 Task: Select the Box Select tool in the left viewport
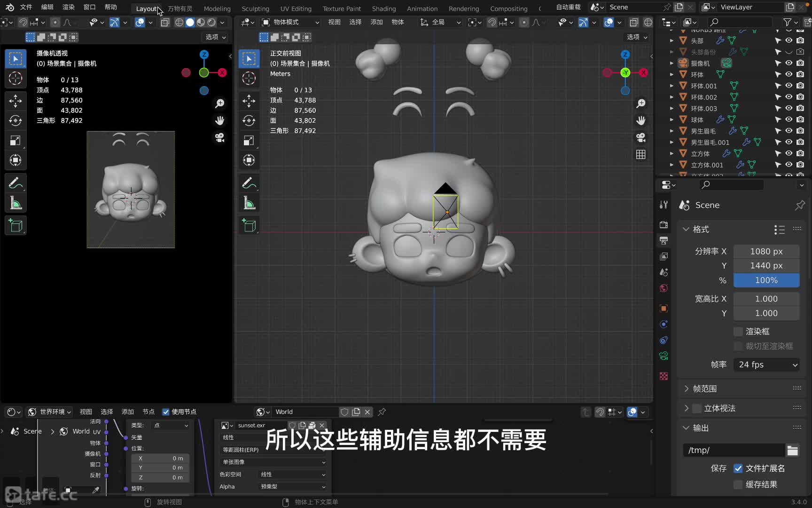[16, 59]
